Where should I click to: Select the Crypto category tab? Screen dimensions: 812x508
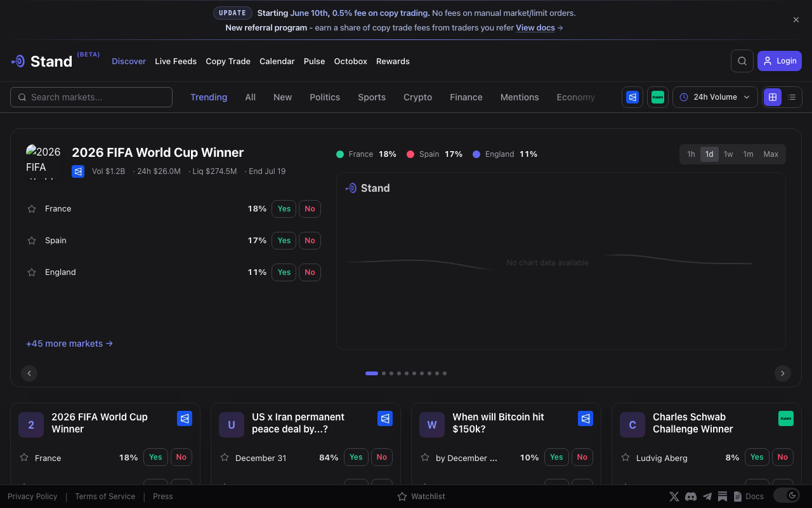click(x=418, y=97)
